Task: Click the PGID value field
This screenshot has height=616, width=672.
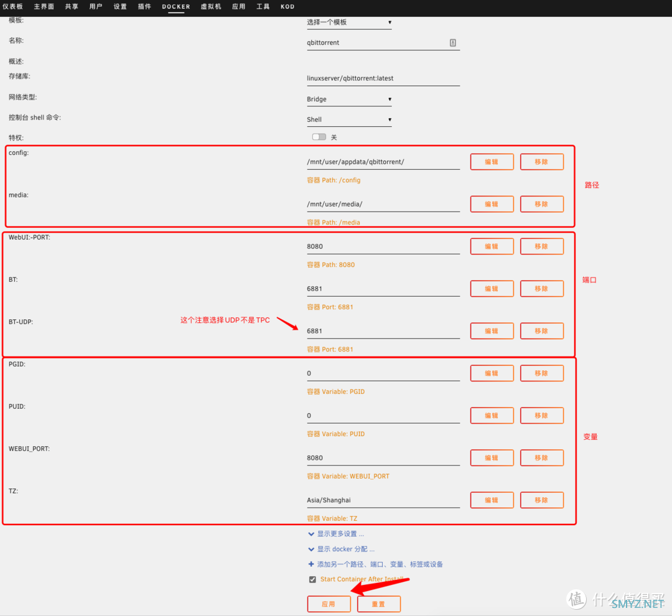Action: click(383, 373)
